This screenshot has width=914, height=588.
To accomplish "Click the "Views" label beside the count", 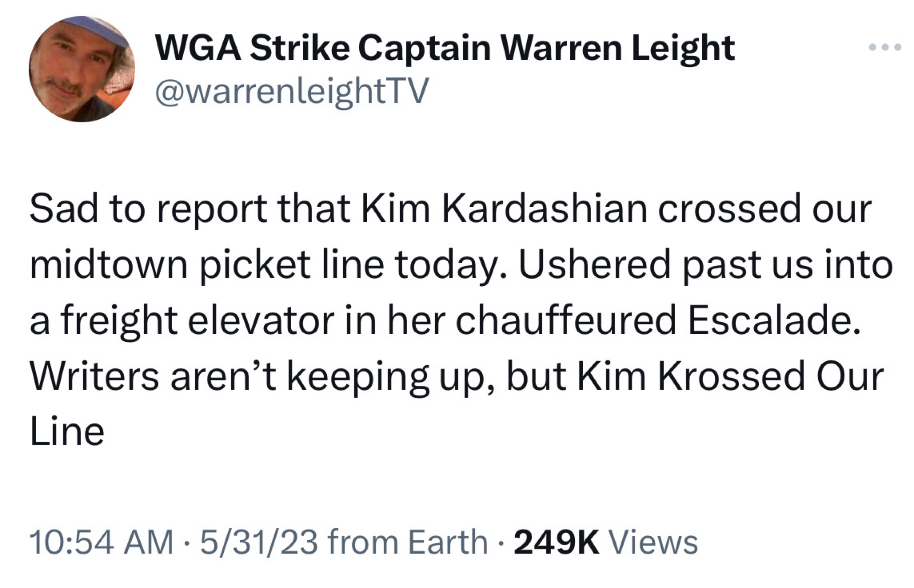I will click(653, 542).
